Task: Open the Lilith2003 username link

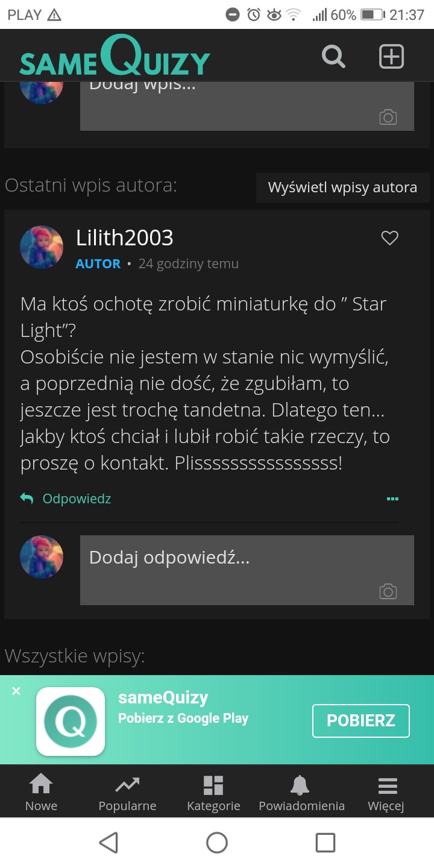Action: (125, 238)
